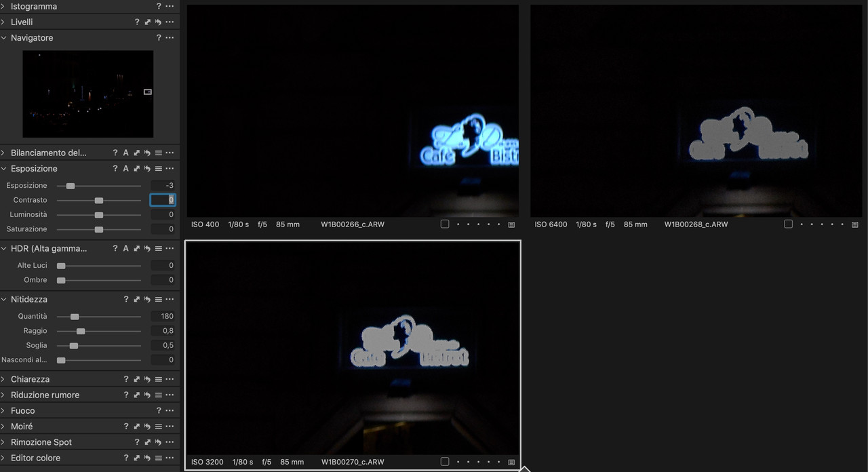868x472 pixels.
Task: Click the Ombre slider handle
Action: (x=61, y=280)
